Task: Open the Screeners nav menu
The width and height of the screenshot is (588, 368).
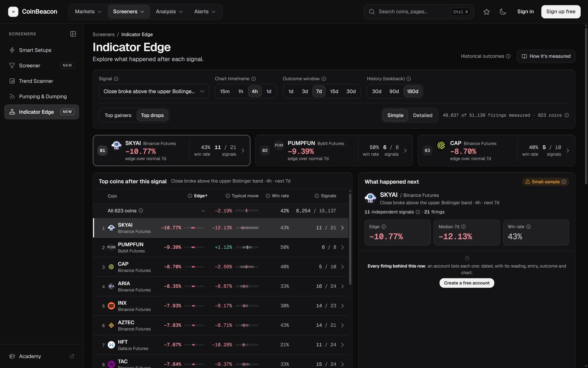Action: coord(129,12)
